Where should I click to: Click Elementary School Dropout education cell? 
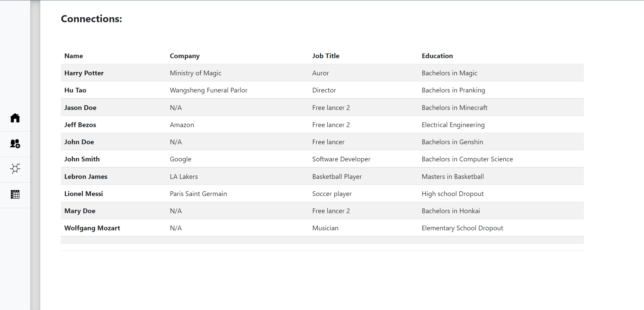tap(462, 228)
